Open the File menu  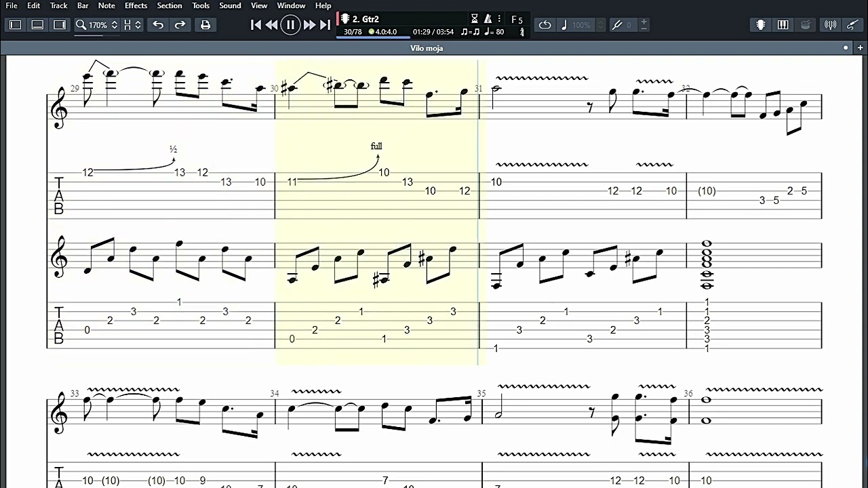[x=12, y=5]
